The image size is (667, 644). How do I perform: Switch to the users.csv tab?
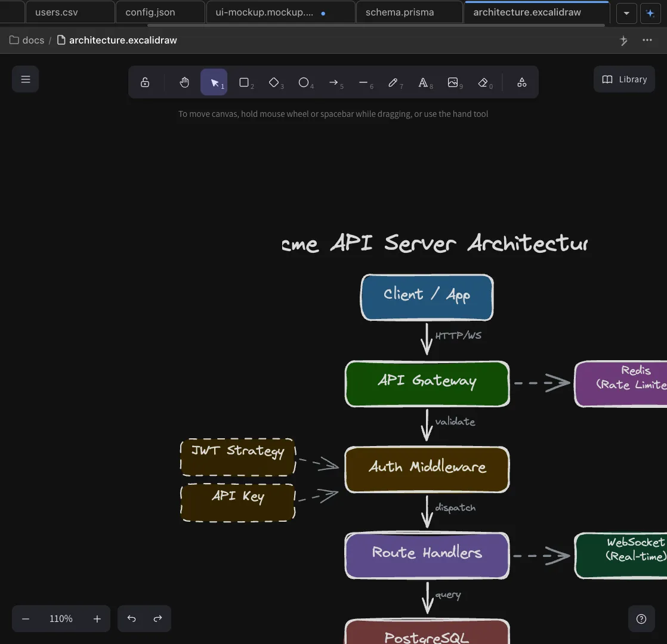[55, 12]
